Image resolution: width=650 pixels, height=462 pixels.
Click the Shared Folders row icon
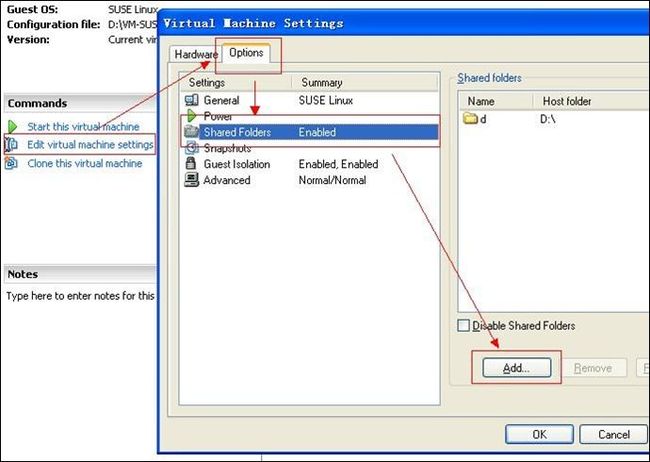point(191,132)
